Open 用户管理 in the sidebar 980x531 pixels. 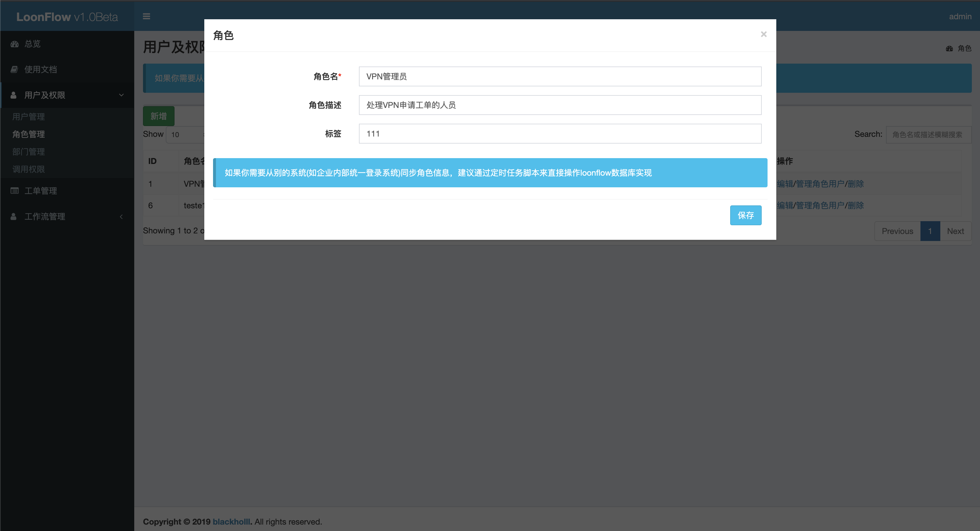coord(29,117)
